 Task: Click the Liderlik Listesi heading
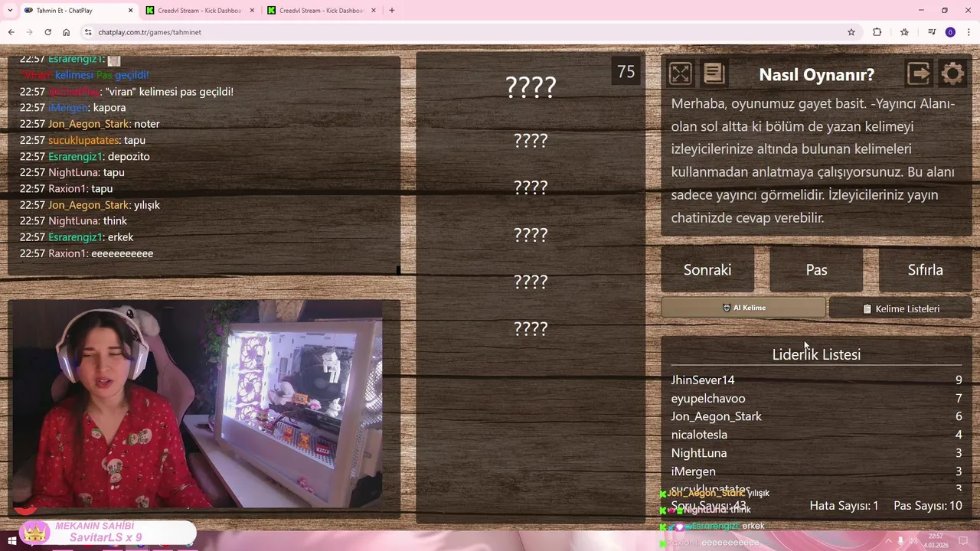[x=816, y=354]
